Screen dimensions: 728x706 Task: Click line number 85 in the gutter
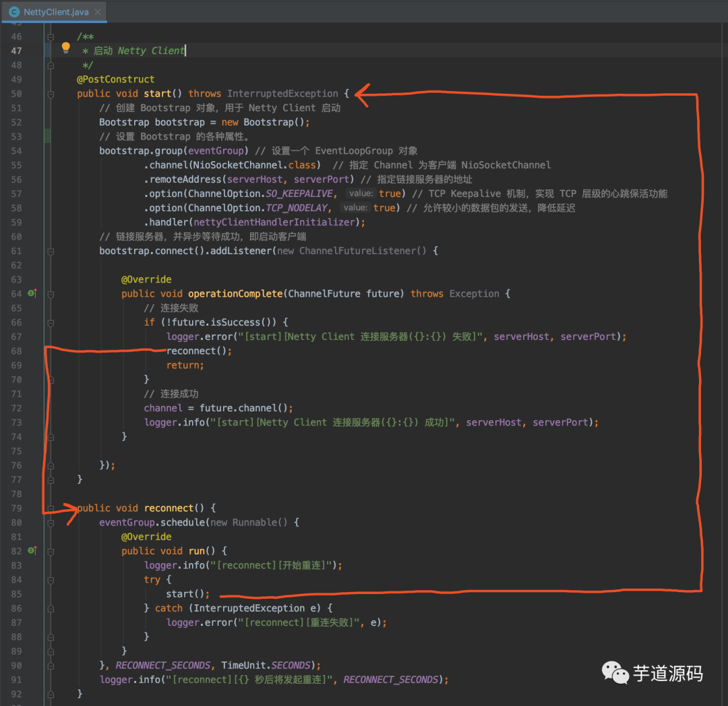pos(16,594)
